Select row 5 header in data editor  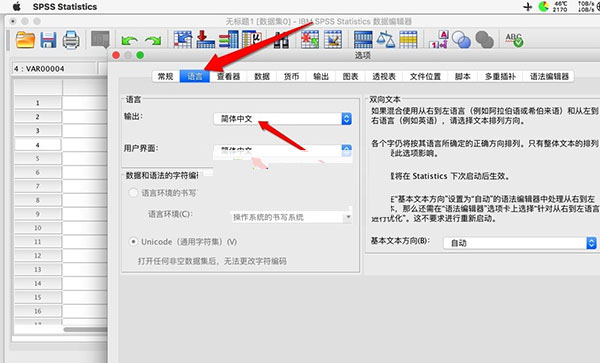(x=38, y=158)
